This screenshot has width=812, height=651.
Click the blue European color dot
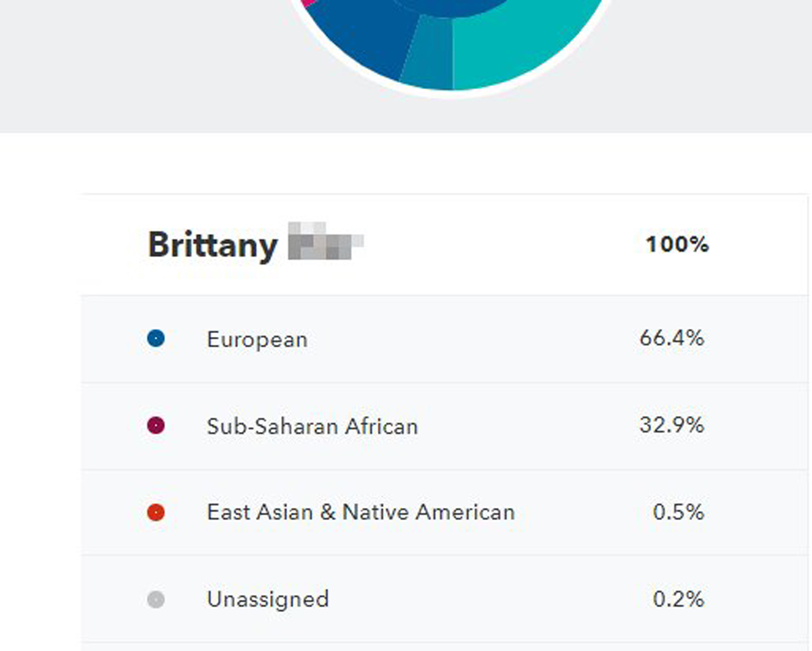pos(156,338)
